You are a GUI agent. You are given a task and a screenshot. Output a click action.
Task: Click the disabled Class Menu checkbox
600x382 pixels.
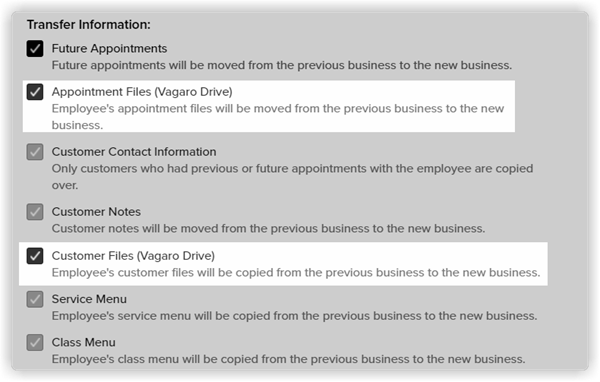coord(35,343)
